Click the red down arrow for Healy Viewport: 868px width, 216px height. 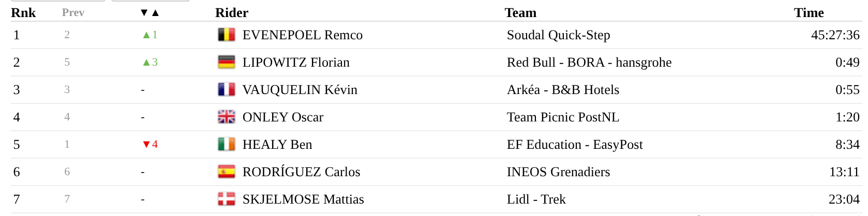tap(146, 145)
